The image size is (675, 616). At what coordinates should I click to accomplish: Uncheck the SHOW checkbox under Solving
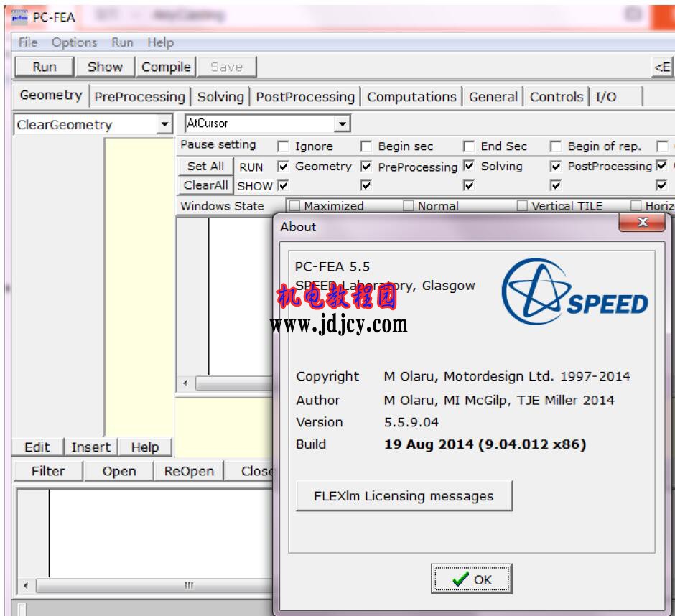pyautogui.click(x=469, y=185)
